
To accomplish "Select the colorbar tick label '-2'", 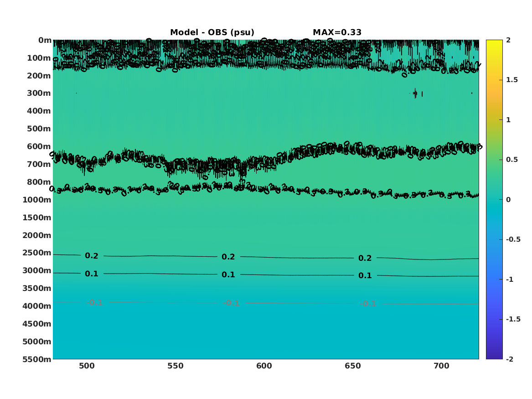I will click(510, 359).
